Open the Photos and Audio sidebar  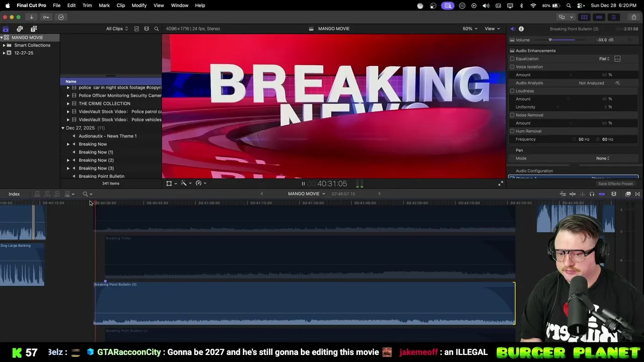point(20,29)
